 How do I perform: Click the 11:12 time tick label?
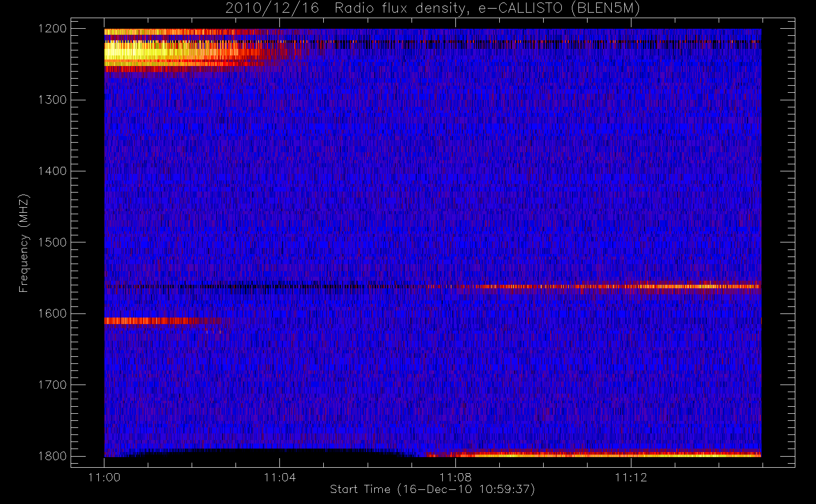point(631,477)
